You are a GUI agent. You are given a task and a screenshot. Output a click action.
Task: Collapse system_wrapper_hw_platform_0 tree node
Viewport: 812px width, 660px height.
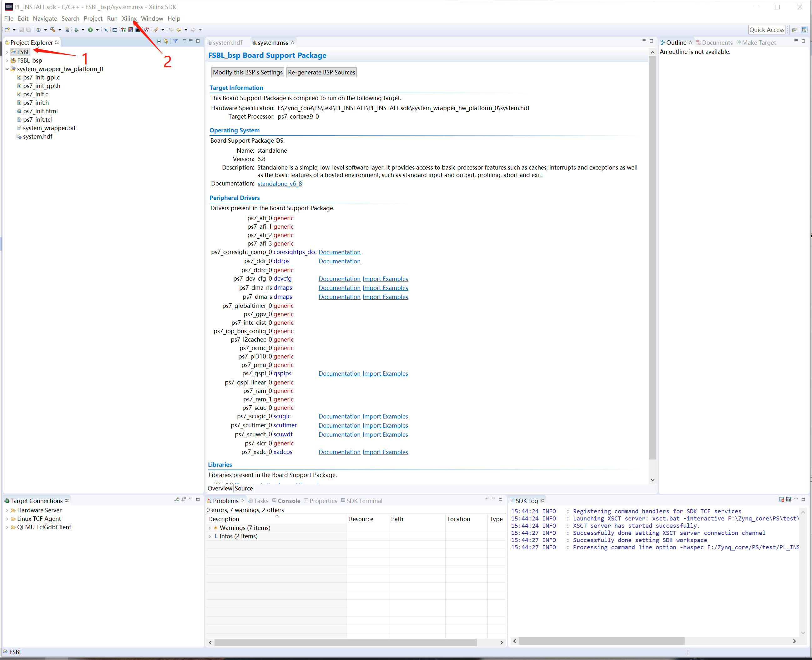click(7, 69)
